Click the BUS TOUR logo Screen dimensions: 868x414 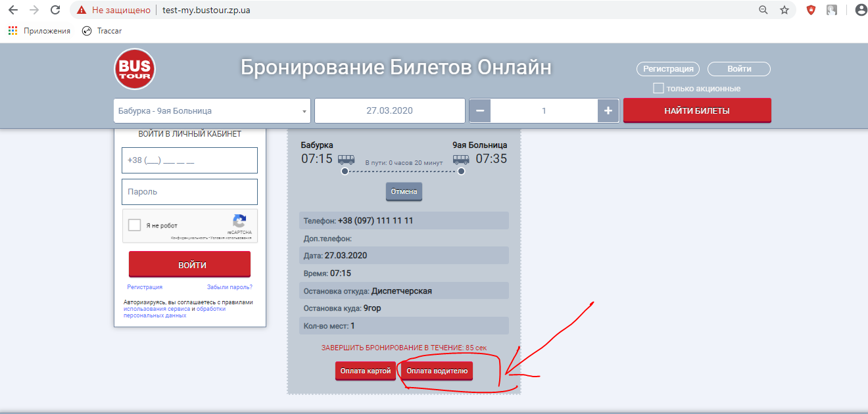click(135, 69)
